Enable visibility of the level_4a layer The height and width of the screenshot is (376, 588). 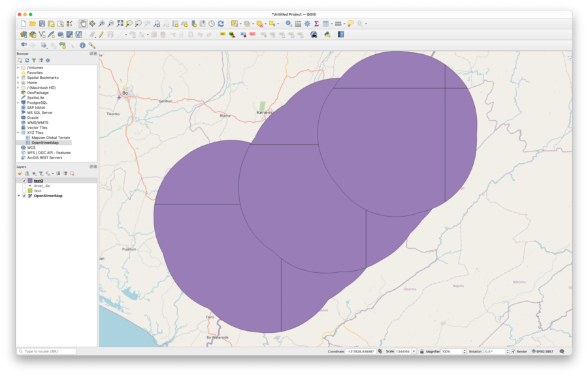[x=24, y=186]
